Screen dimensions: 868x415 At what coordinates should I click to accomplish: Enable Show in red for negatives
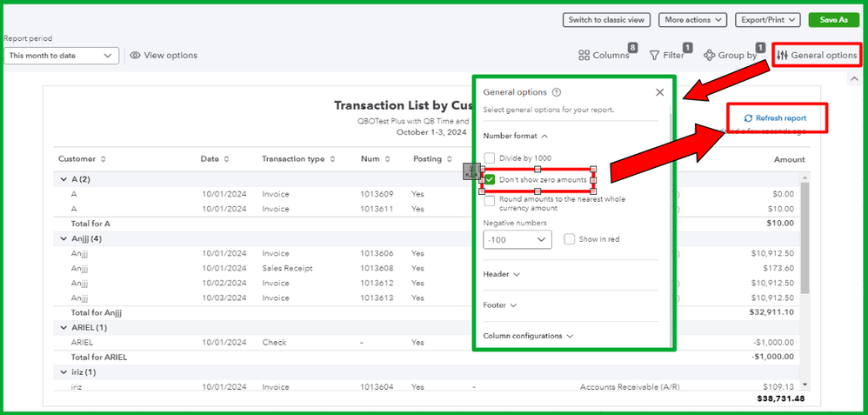point(569,239)
